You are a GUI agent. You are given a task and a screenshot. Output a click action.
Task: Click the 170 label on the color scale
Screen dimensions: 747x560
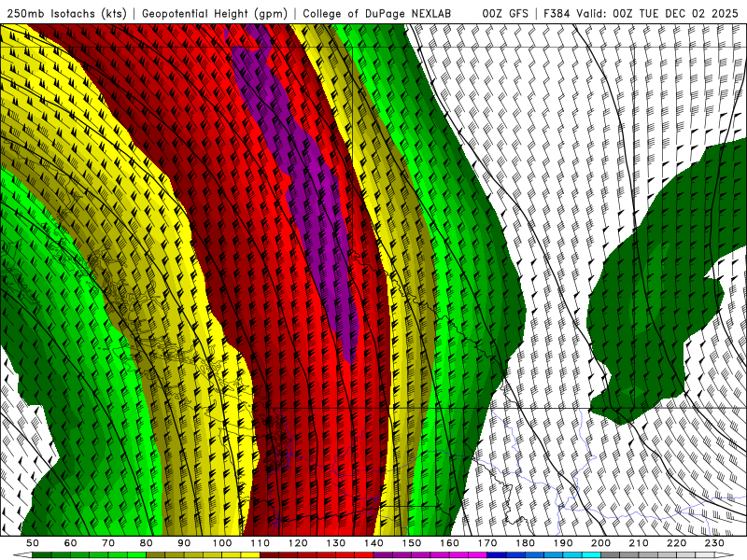487,543
